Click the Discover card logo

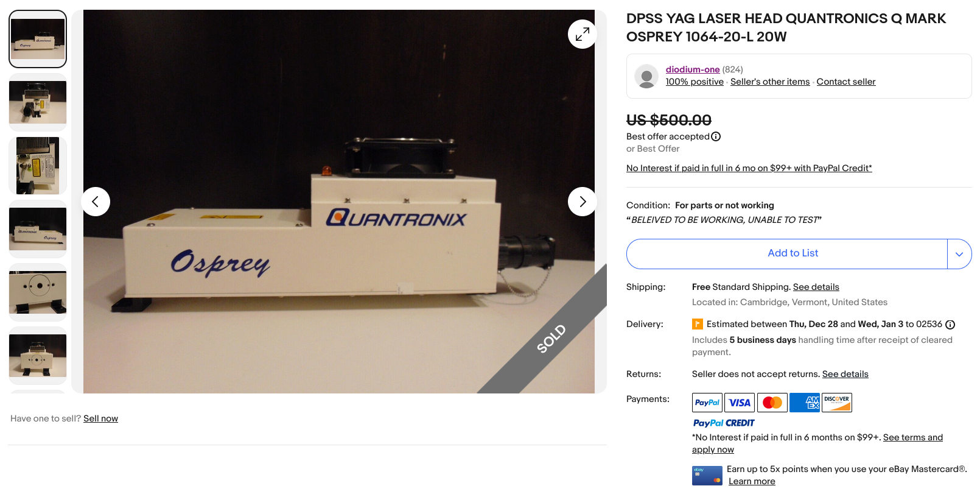point(837,403)
